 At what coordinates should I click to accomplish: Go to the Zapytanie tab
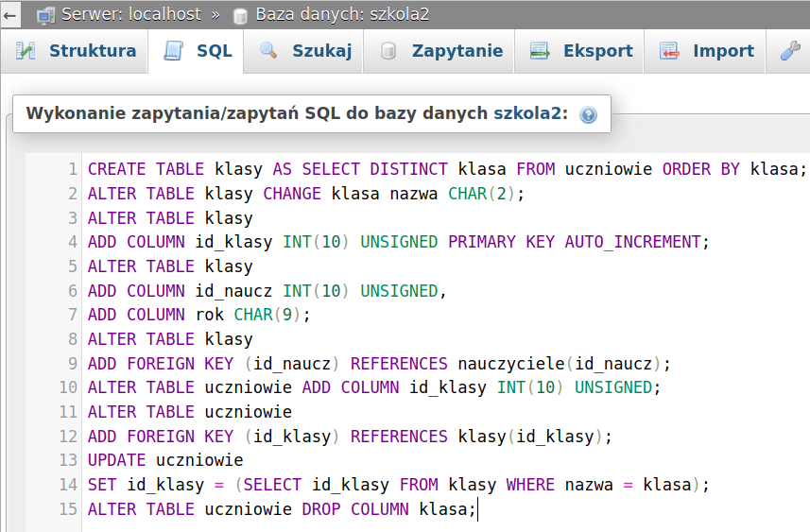coord(439,51)
